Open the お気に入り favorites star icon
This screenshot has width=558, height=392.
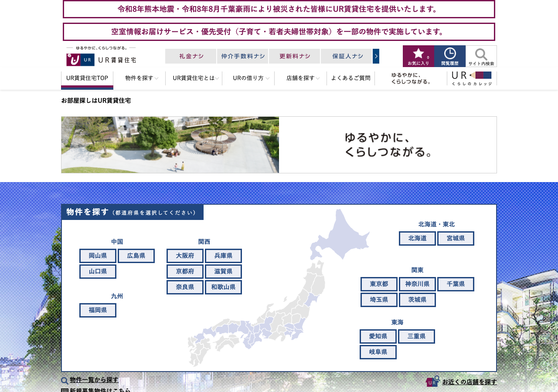418,56
